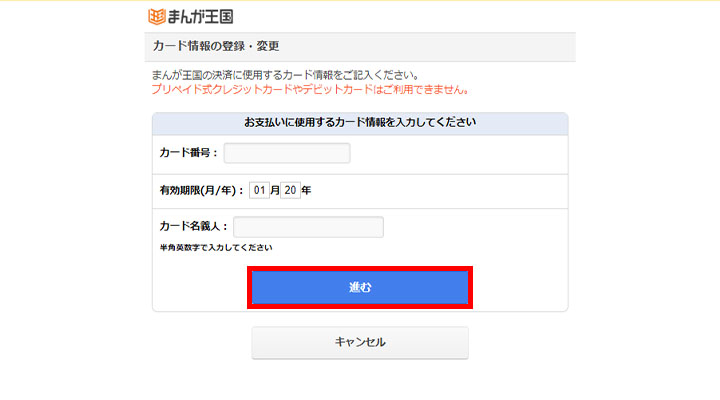Select the expiration month field showing 01
The width and height of the screenshot is (720, 400).
click(x=260, y=190)
